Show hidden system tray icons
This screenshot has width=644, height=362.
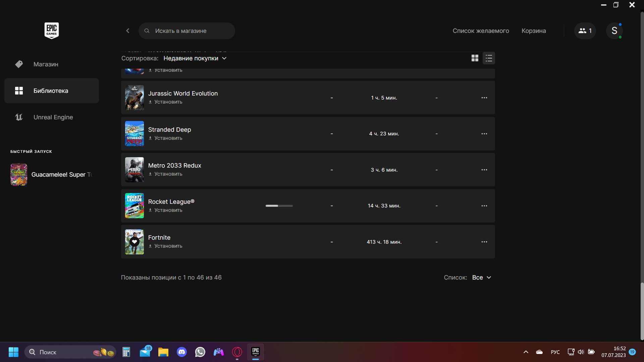coord(526,352)
